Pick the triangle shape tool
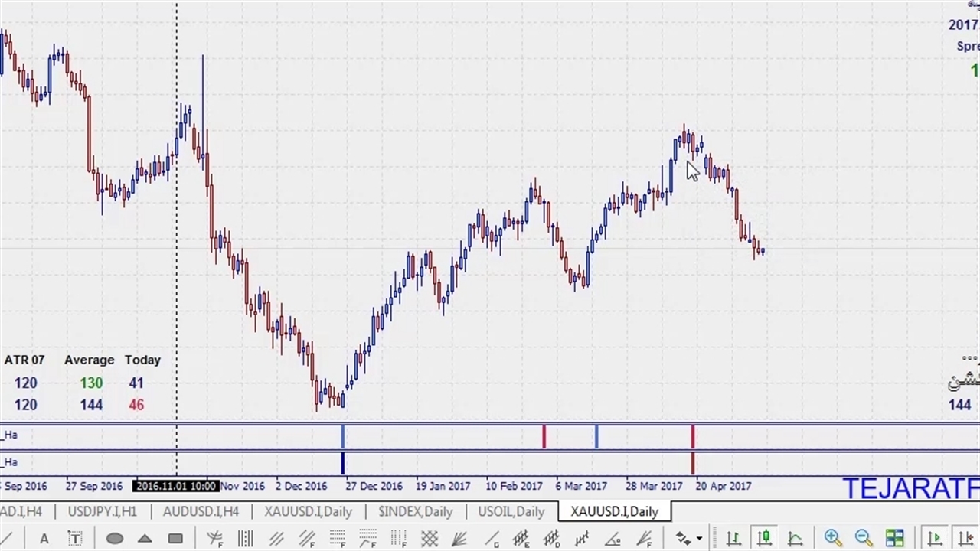The height and width of the screenshot is (551, 980). pyautogui.click(x=145, y=539)
